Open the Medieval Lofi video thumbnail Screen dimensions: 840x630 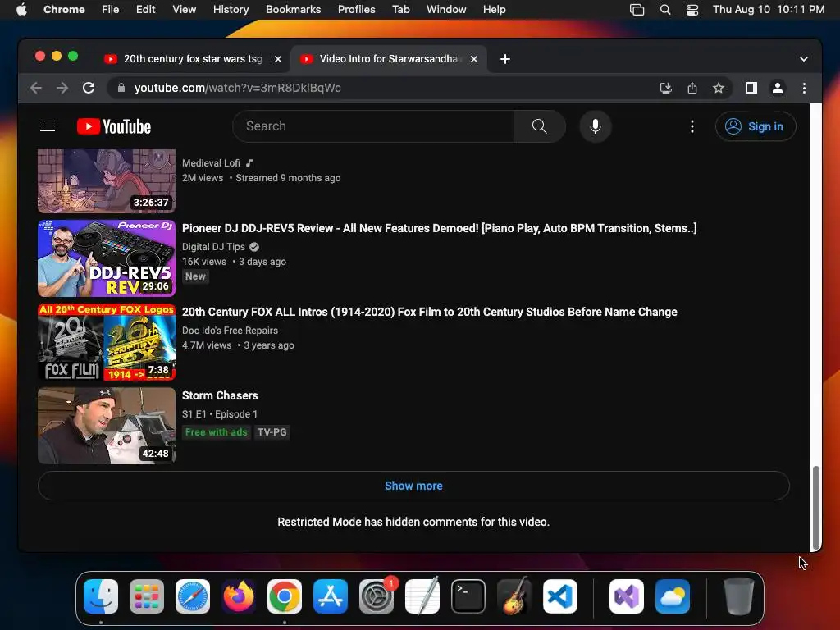[107, 180]
